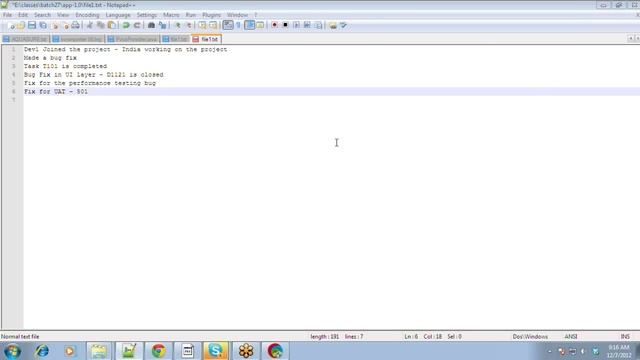Image resolution: width=640 pixels, height=360 pixels.
Task: Click the Close document toolbar icon
Action: (x=55, y=25)
